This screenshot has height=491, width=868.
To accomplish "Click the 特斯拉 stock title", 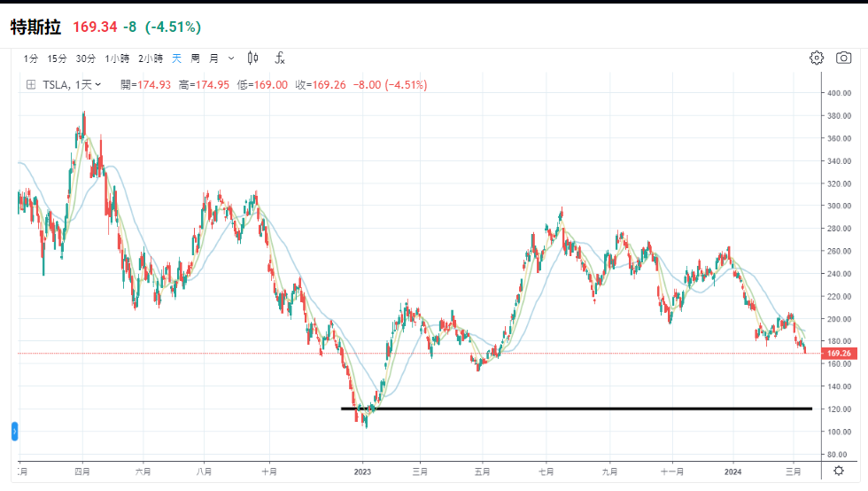I will pos(35,27).
